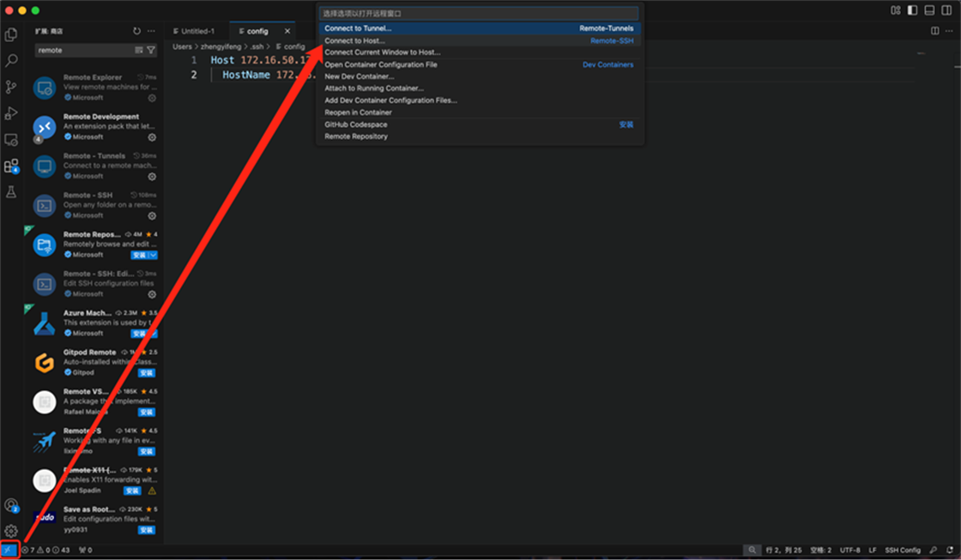The width and height of the screenshot is (961, 560).
Task: Open Customize Layout icon in title bar
Action: [896, 10]
